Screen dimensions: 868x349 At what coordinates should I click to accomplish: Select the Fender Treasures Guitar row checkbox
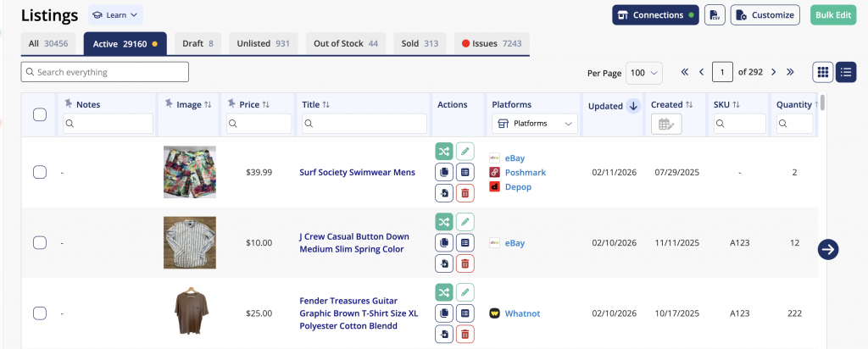[x=39, y=313]
